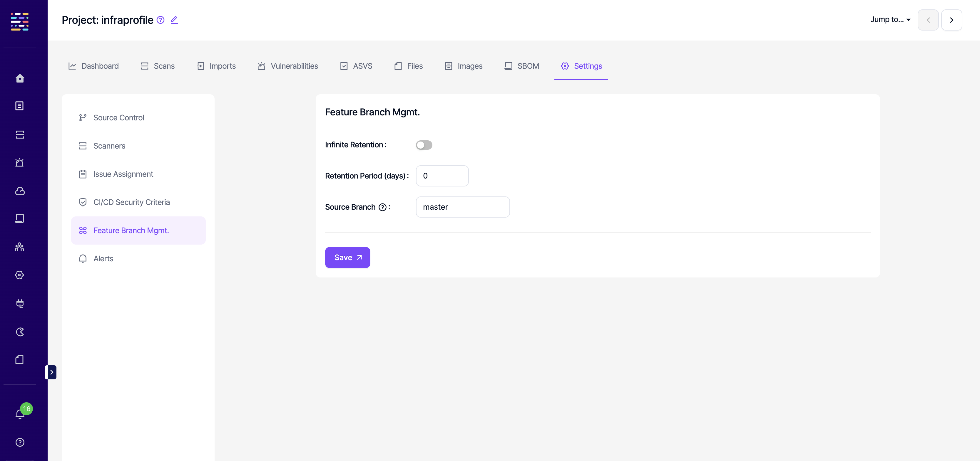
Task: Click the Source Branch input containing master
Action: coord(463,207)
